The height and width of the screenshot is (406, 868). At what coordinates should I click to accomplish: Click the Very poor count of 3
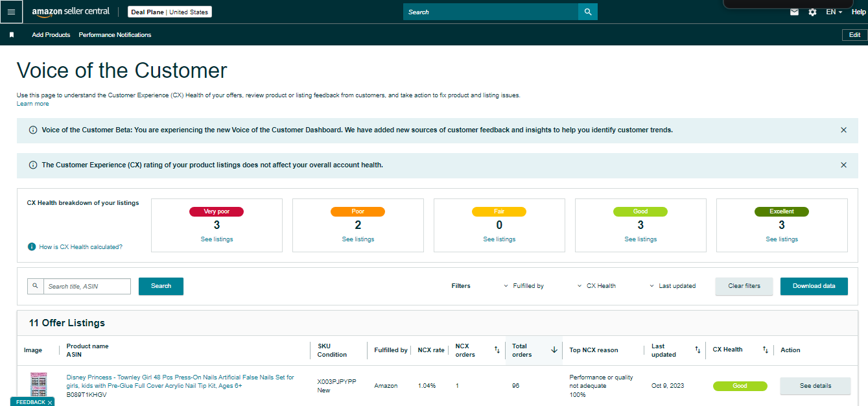pyautogui.click(x=217, y=225)
